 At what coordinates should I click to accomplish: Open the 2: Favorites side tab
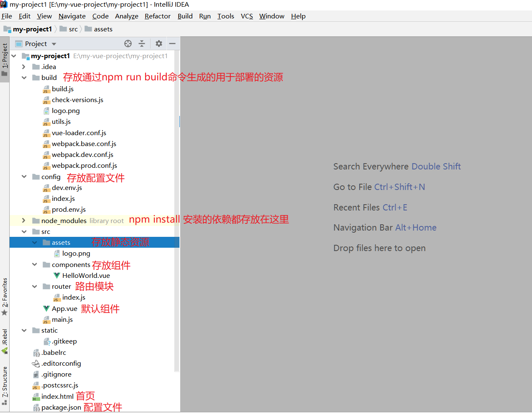(x=5, y=297)
